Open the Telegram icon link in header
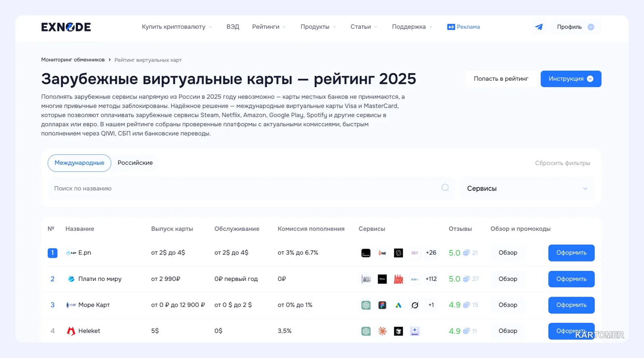 point(539,27)
